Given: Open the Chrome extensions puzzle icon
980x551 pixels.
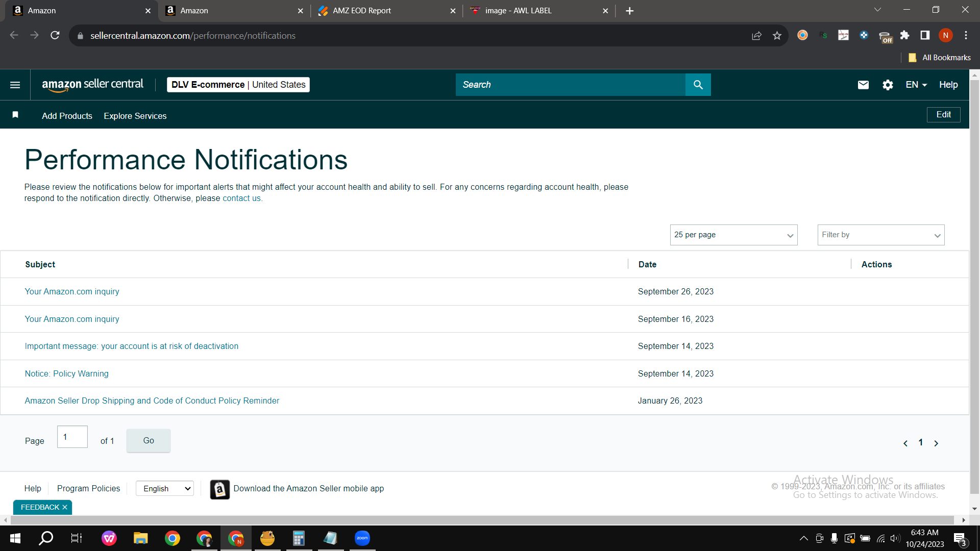Looking at the screenshot, I should (x=904, y=35).
